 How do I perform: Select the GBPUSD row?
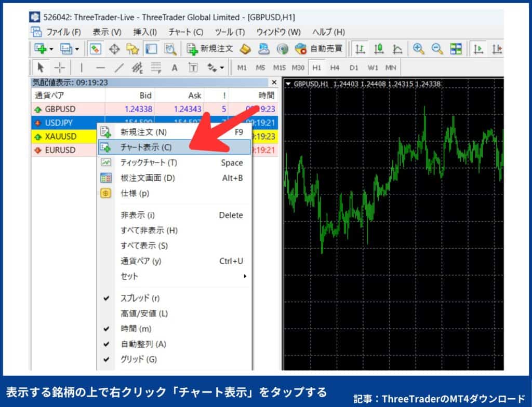pyautogui.click(x=155, y=109)
